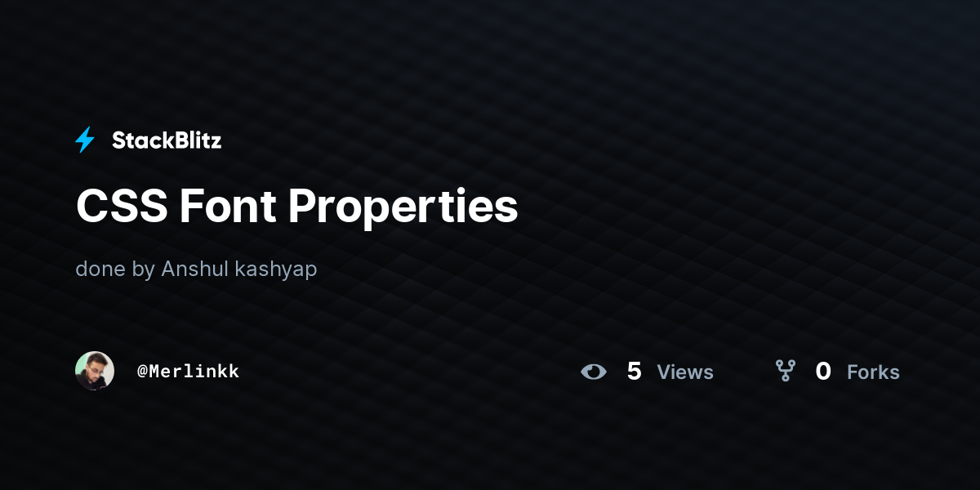Click the word Properties in the title

pyautogui.click(x=403, y=208)
